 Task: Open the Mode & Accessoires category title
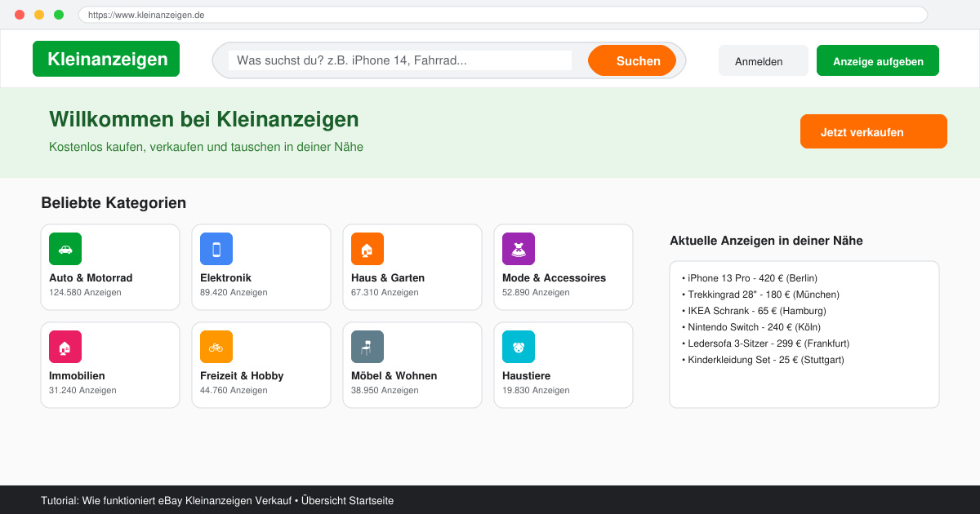click(554, 278)
